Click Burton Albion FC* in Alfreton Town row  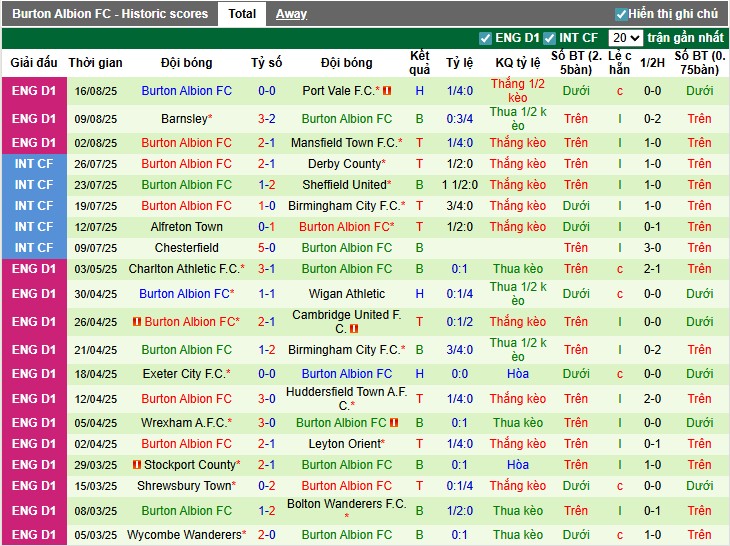tap(346, 227)
